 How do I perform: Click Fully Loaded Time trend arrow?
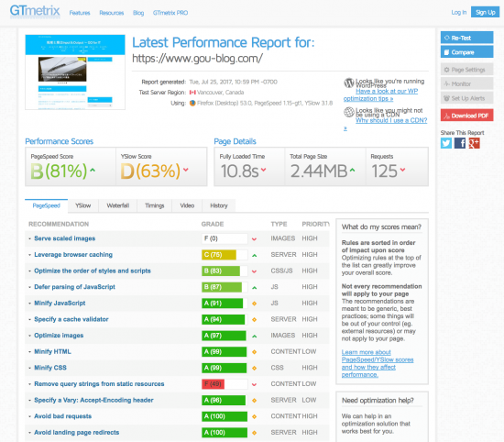coord(263,170)
